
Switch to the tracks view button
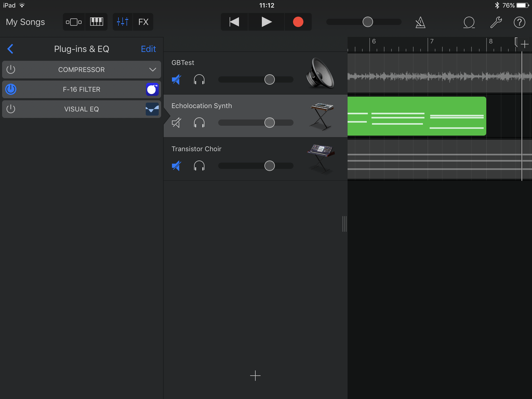(x=74, y=22)
